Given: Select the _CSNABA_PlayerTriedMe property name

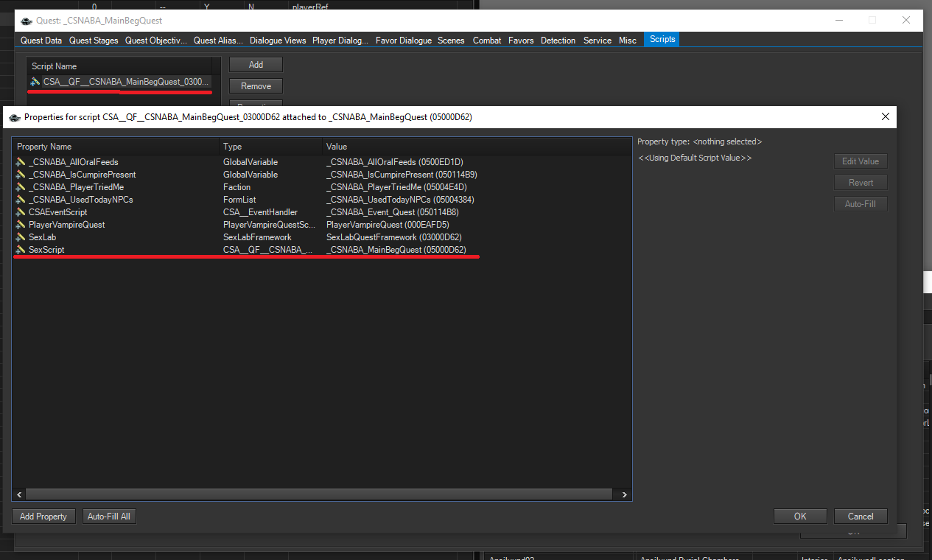Looking at the screenshot, I should pyautogui.click(x=76, y=187).
